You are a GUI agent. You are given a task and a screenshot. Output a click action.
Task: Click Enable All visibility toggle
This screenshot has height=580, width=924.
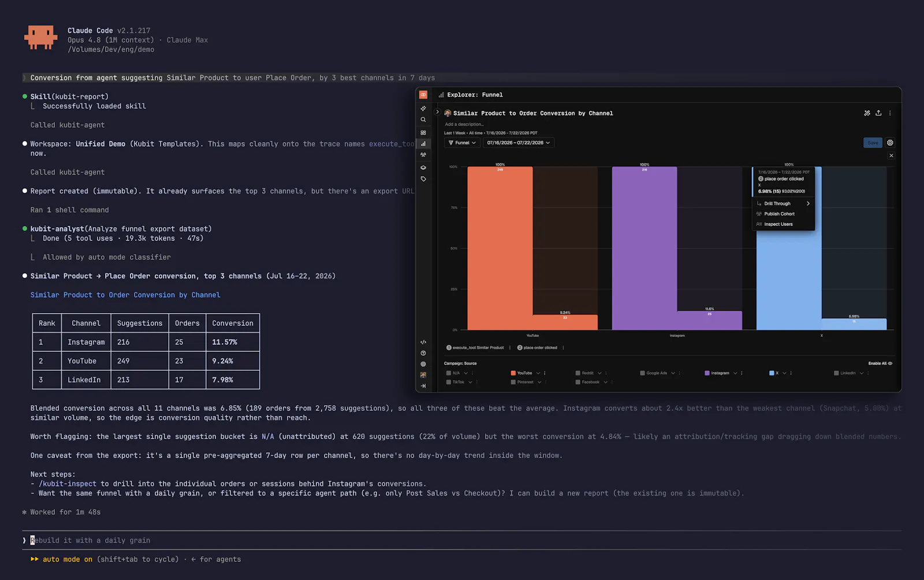pyautogui.click(x=880, y=363)
